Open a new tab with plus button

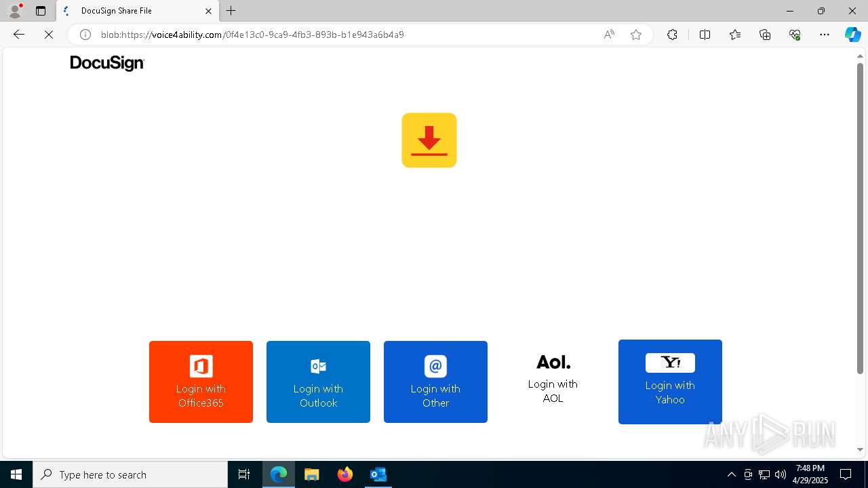coord(231,11)
